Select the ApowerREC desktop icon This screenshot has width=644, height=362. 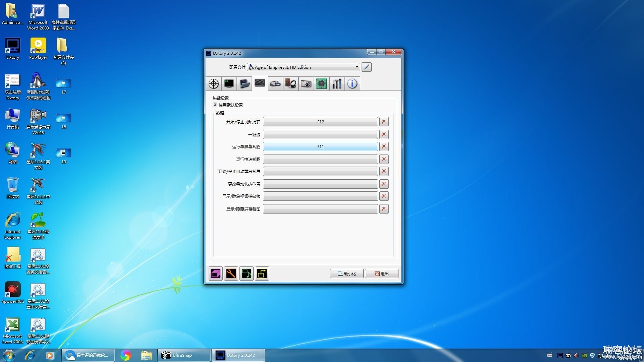13,293
